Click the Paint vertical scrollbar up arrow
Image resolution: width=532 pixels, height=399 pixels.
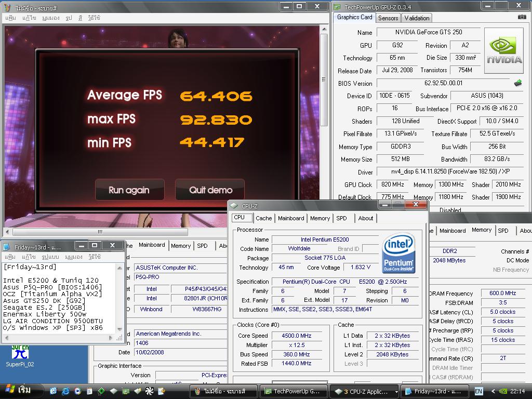tap(324, 30)
